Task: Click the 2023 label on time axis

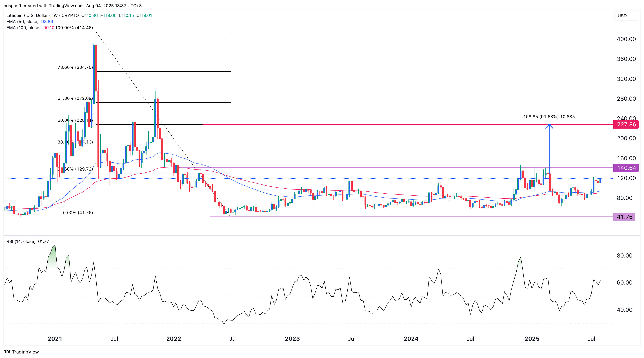Action: click(x=292, y=339)
